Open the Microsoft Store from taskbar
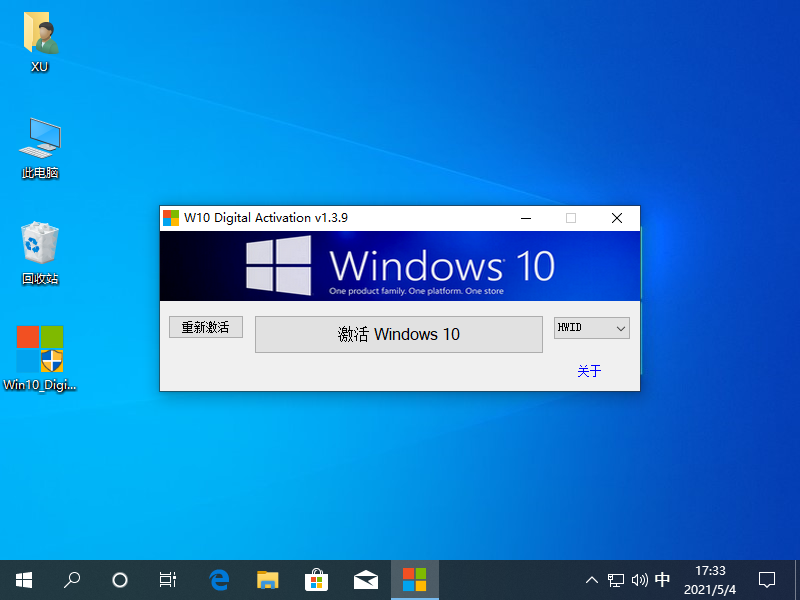Screen dimensions: 800x600 coord(316,580)
